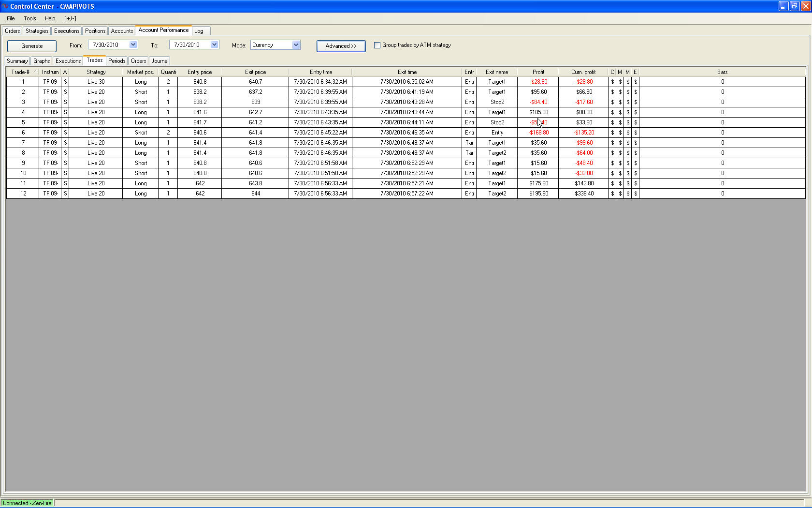Switch to the Accounts tab
This screenshot has width=812, height=508.
coord(122,31)
